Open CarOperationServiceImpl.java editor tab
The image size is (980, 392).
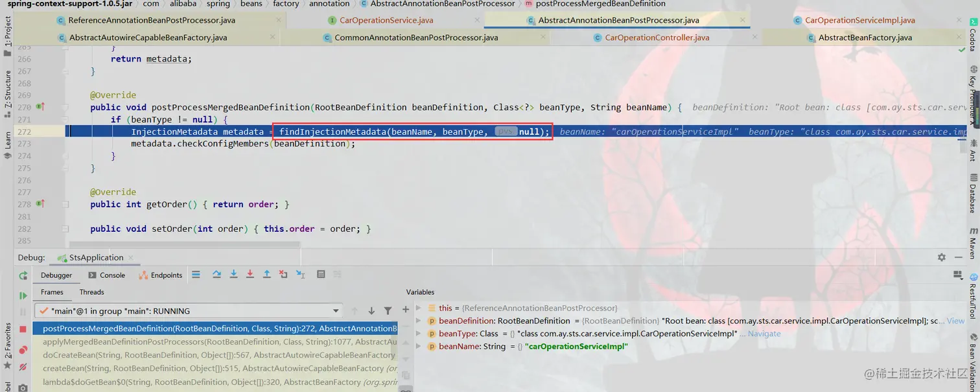click(x=854, y=20)
